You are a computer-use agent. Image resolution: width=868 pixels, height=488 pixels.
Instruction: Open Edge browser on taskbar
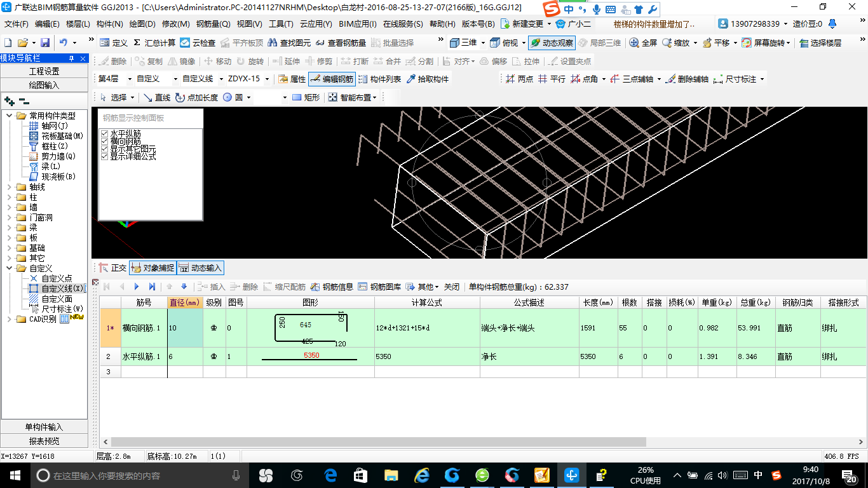tap(331, 475)
